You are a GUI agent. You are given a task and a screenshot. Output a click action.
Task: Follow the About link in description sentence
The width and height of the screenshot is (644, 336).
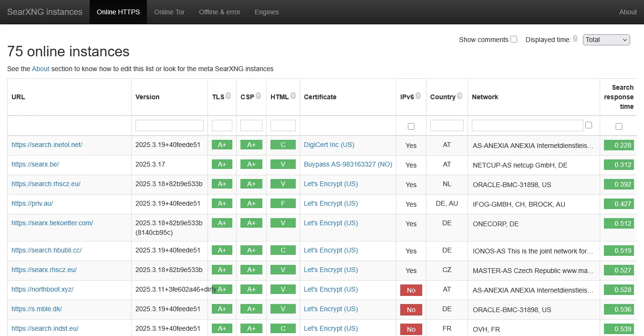coord(41,69)
